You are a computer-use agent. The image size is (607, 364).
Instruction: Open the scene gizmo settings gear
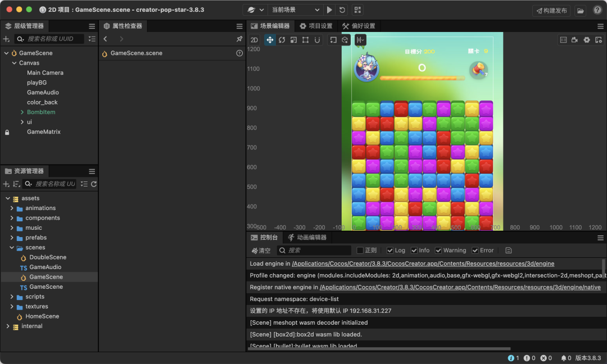(587, 40)
